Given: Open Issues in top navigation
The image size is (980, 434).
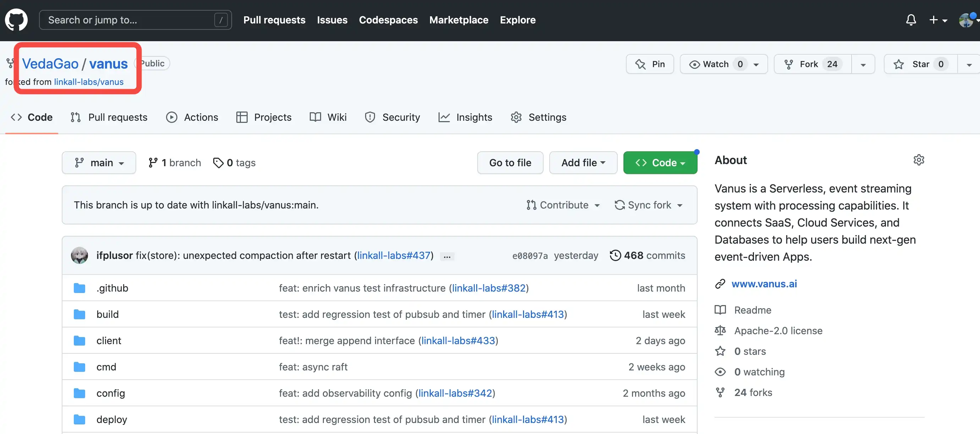Looking at the screenshot, I should tap(332, 20).
